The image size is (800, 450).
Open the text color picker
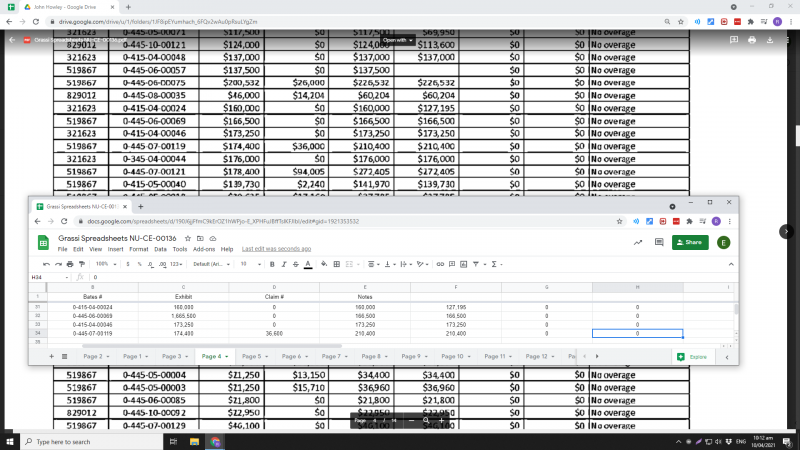click(308, 264)
